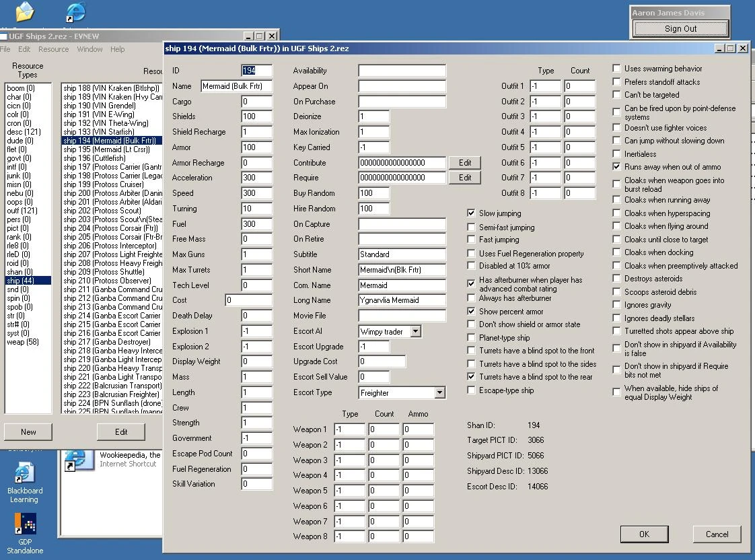Open the Window menu in EVNEW
The image size is (755, 560).
(x=89, y=49)
